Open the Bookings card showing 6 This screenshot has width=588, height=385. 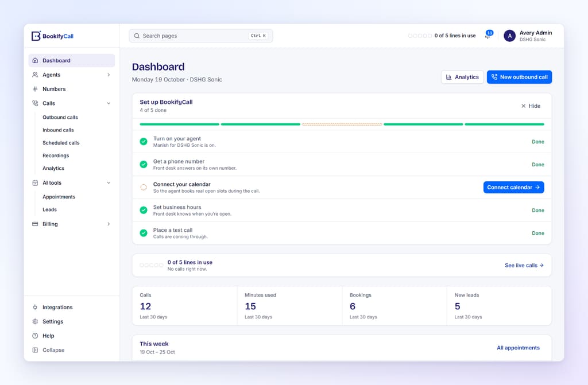click(394, 306)
